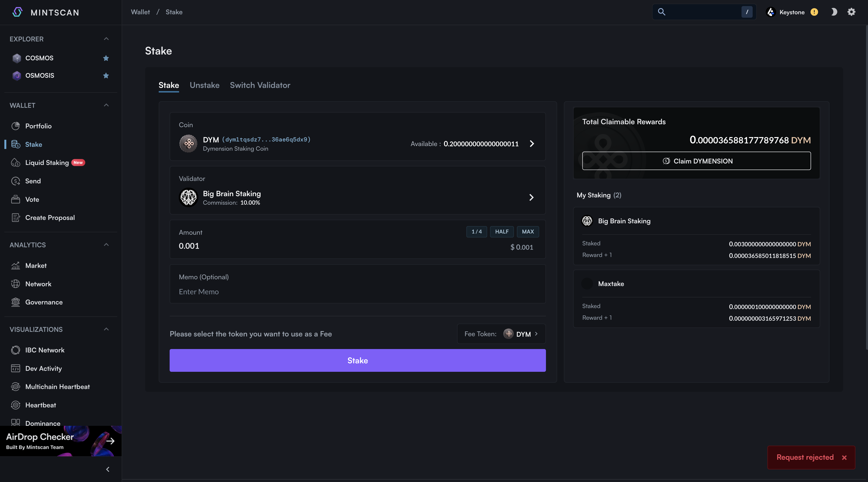The image size is (868, 482).
Task: Click the purple Stake button
Action: pos(357,360)
